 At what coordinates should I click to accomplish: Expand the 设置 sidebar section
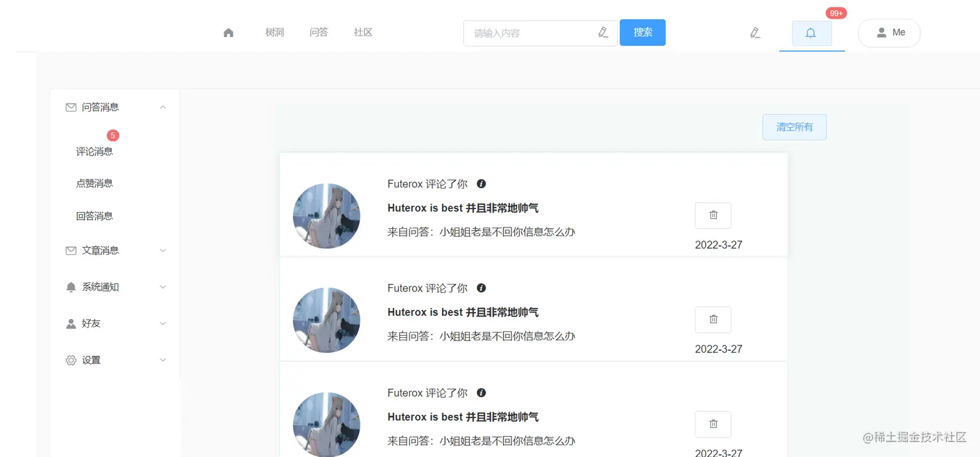[163, 360]
